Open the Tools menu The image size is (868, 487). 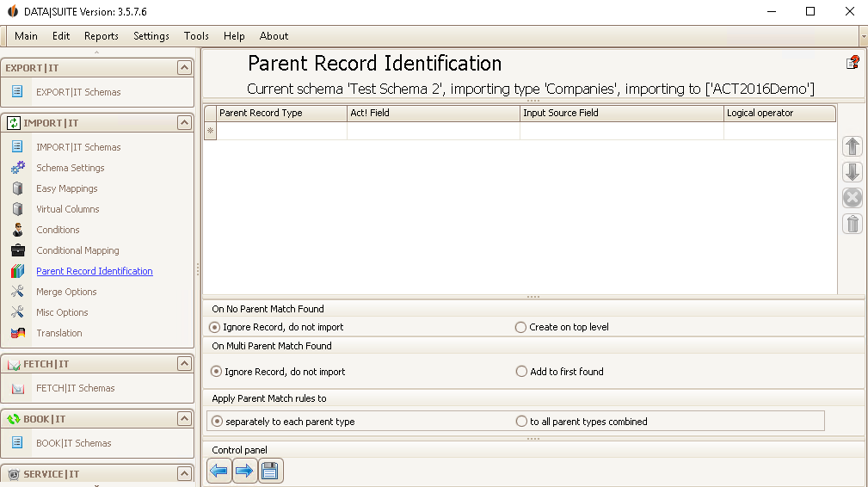(196, 36)
